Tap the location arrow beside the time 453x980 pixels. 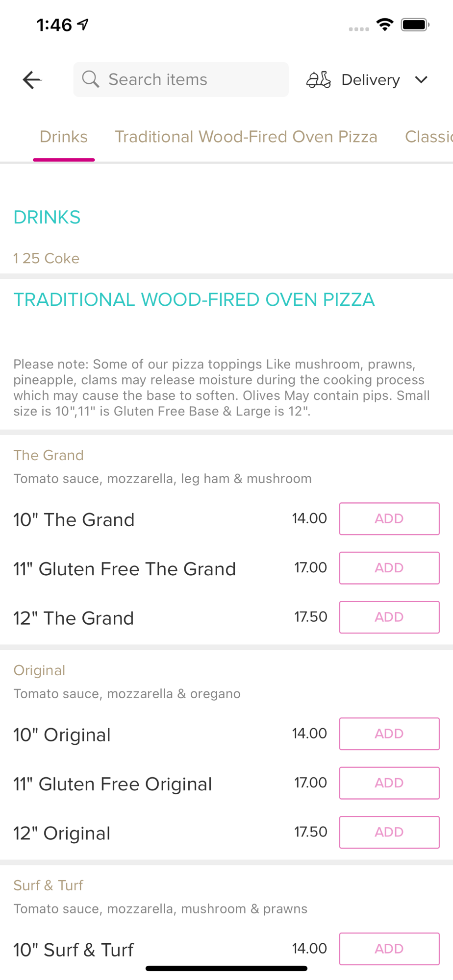pos(83,24)
